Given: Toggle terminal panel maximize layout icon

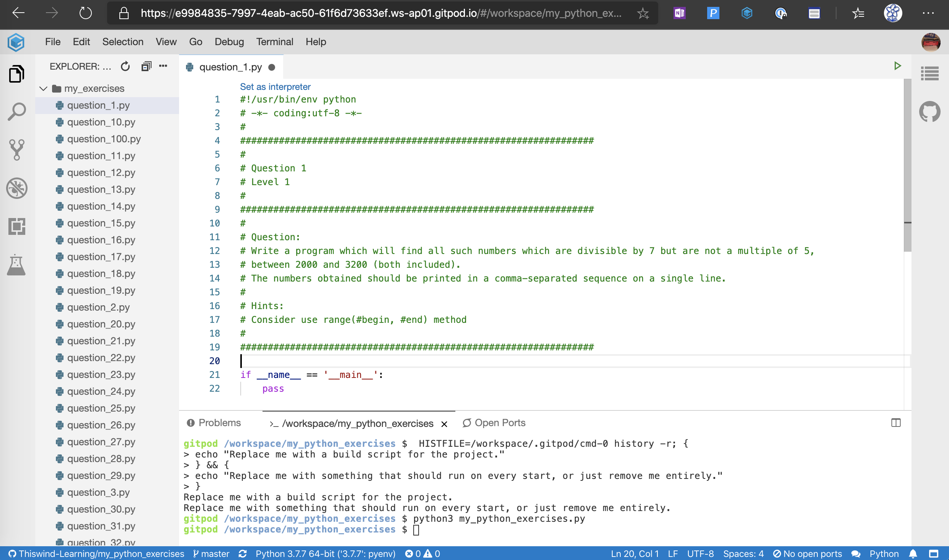Looking at the screenshot, I should click(x=896, y=423).
